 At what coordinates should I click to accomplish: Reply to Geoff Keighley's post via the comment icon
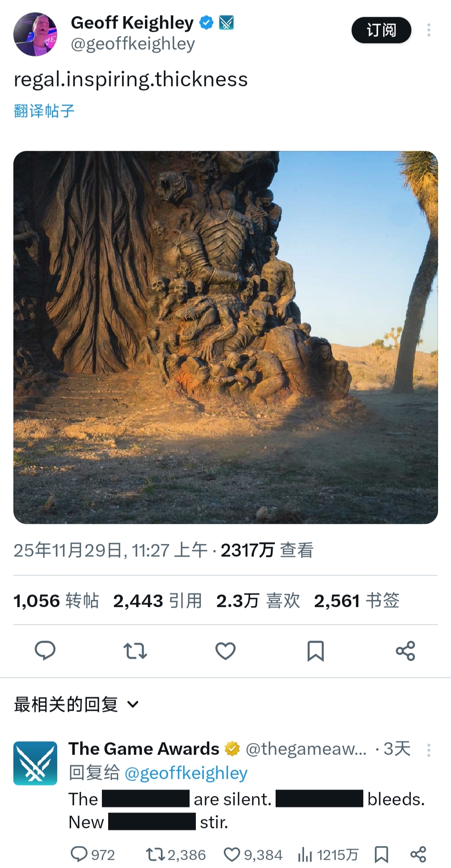[x=45, y=651]
